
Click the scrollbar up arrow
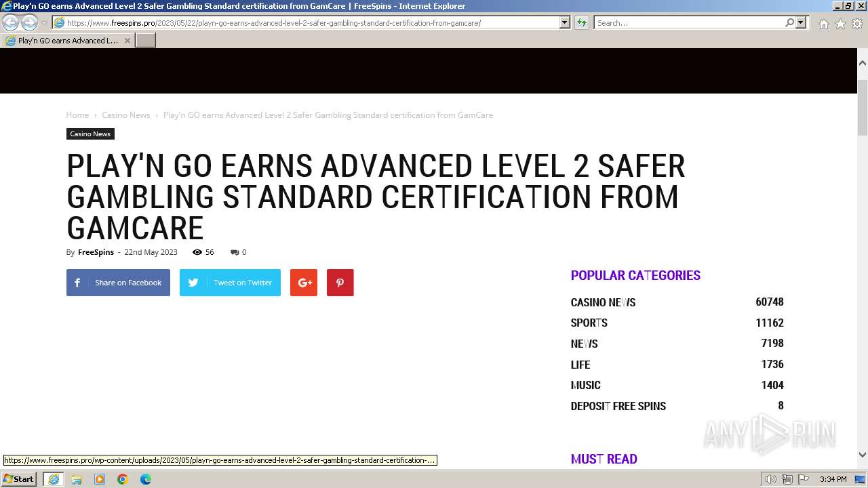pyautogui.click(x=863, y=63)
